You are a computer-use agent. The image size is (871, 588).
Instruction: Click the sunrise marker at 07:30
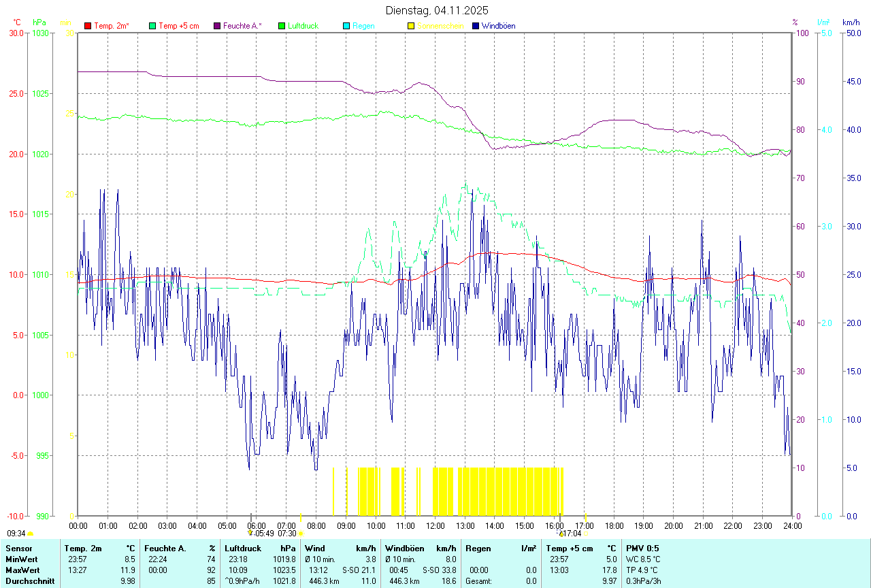click(x=301, y=534)
